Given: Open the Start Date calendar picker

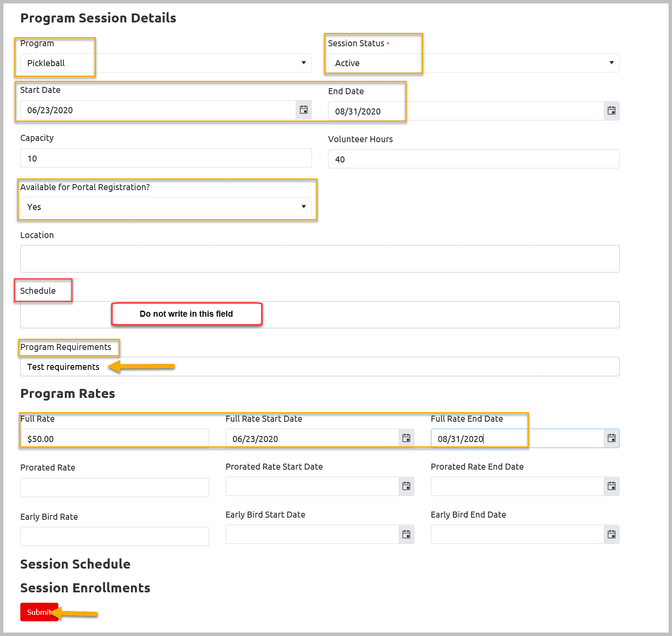Looking at the screenshot, I should pyautogui.click(x=304, y=110).
